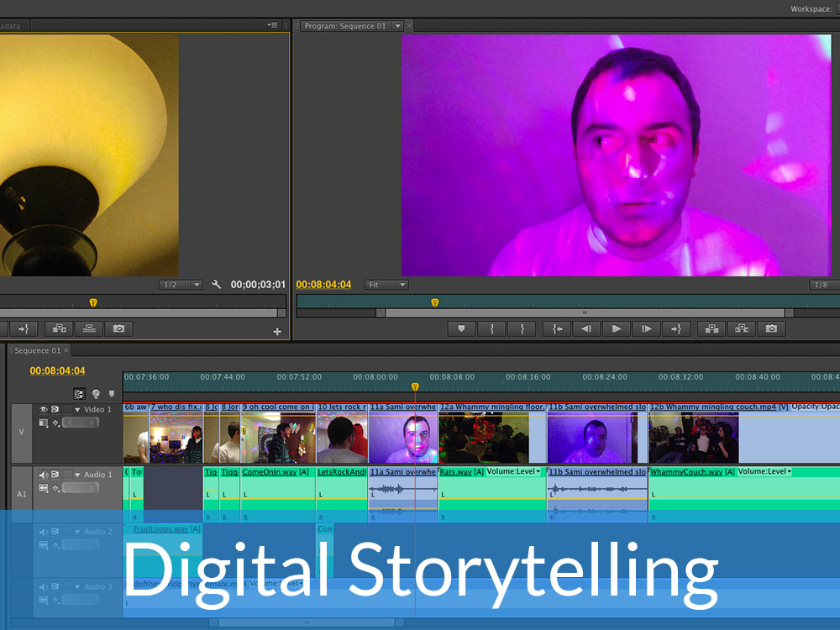Hide Video 1 track with eye icon

(x=44, y=409)
